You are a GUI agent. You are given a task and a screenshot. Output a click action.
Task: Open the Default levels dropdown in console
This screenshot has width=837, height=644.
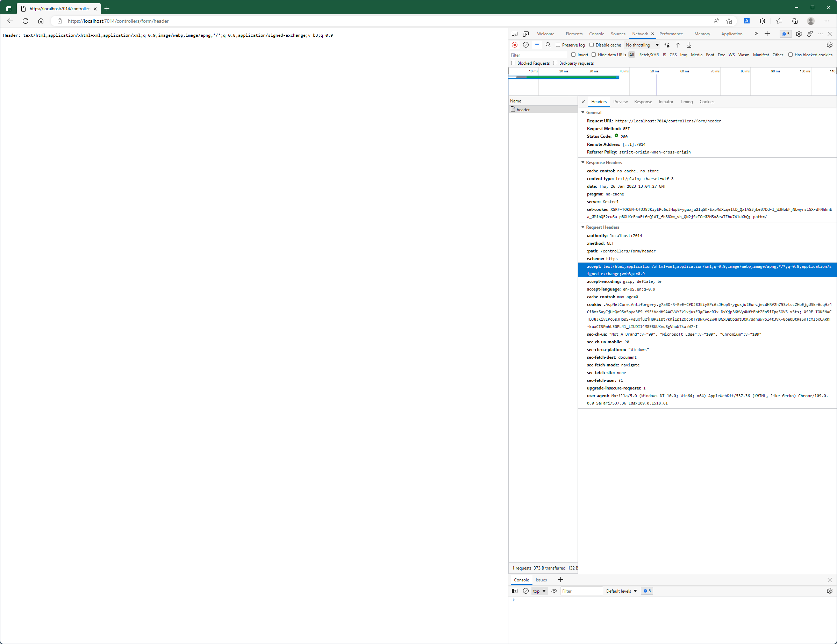click(621, 591)
